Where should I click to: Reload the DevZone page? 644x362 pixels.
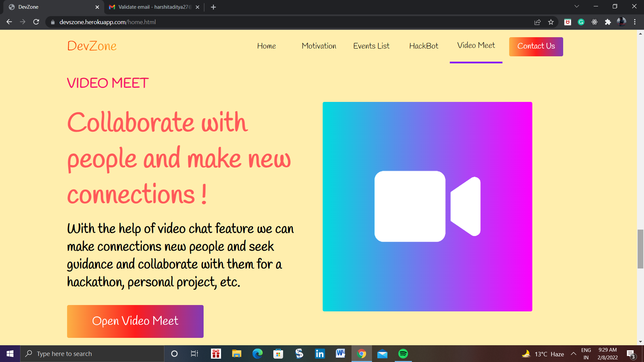point(36,22)
